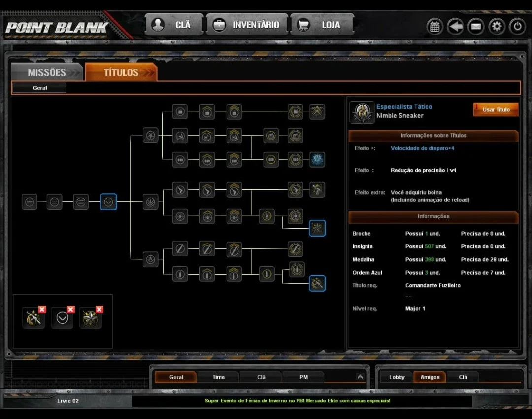The image size is (532, 419).
Task: Select the single-chevron bullet title node
Action: click(x=207, y=274)
